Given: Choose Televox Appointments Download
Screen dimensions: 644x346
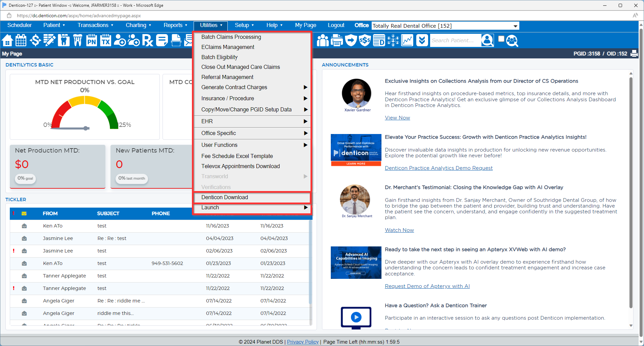Looking at the screenshot, I should 241,166.
